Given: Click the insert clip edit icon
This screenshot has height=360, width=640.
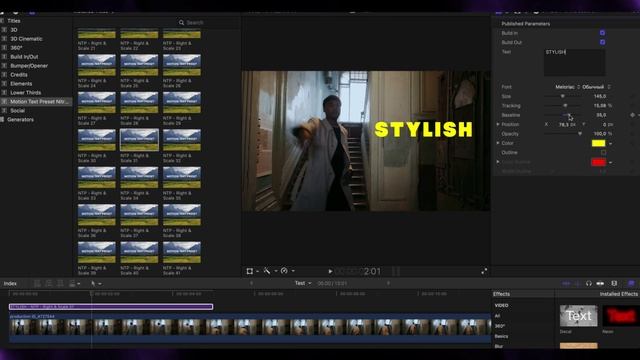Looking at the screenshot, I should (49, 284).
